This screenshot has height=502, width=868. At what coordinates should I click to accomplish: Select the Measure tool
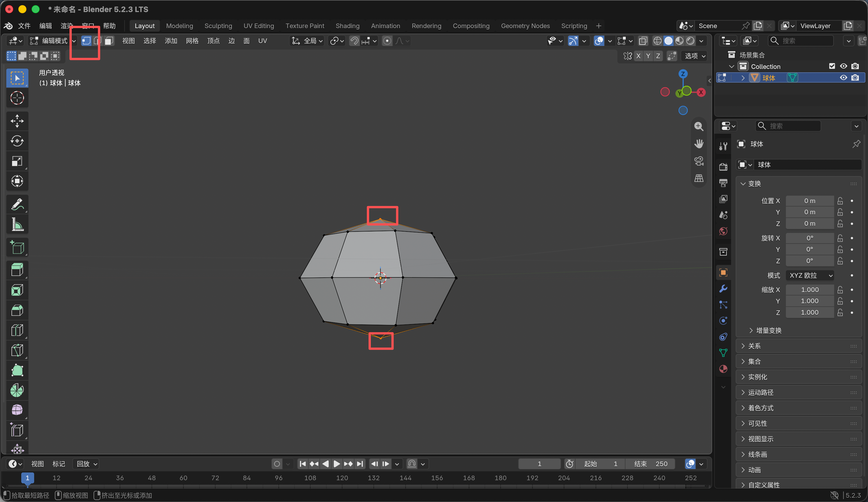coord(17,224)
